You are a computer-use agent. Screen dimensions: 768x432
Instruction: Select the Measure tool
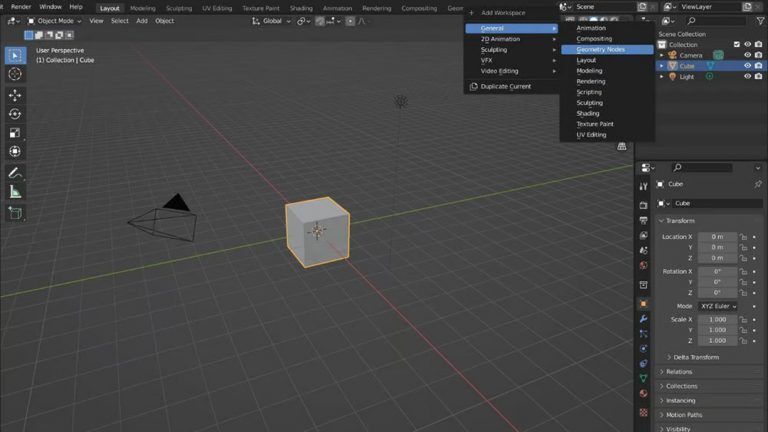(x=15, y=192)
